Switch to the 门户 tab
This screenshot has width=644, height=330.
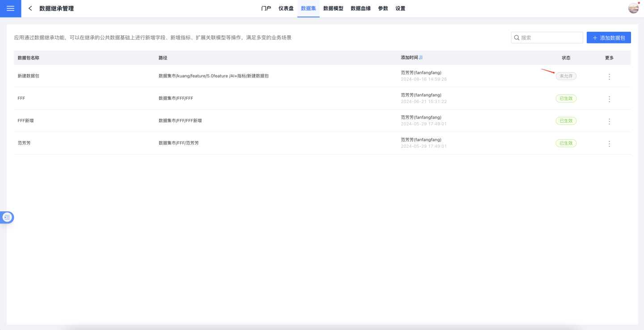[x=266, y=9]
